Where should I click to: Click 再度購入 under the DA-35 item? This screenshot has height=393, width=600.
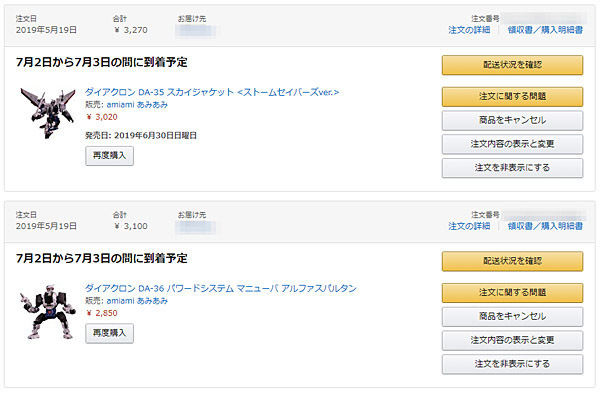coord(109,156)
